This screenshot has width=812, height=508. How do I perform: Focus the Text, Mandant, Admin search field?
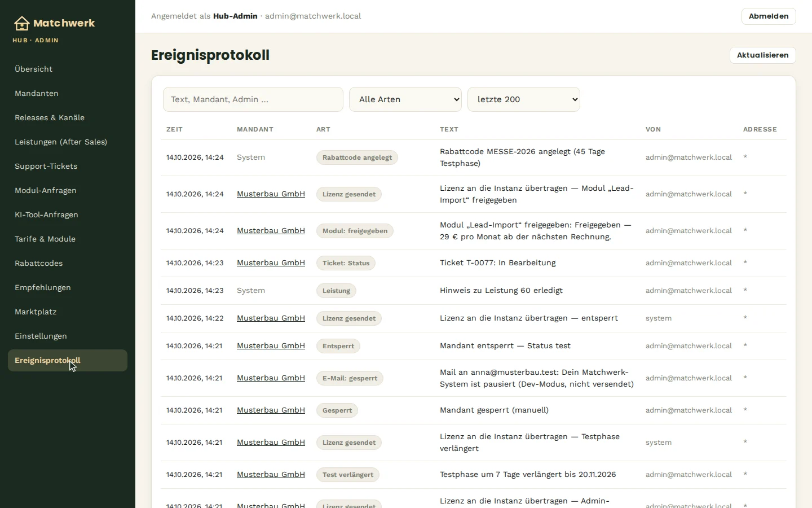tap(253, 99)
